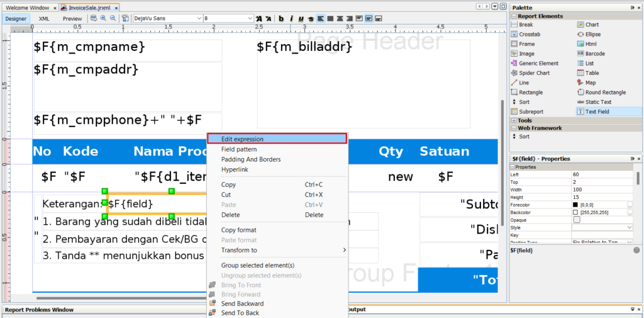Toggle italic text formatting
Viewport: 644px width, 318px height.
pos(291,18)
